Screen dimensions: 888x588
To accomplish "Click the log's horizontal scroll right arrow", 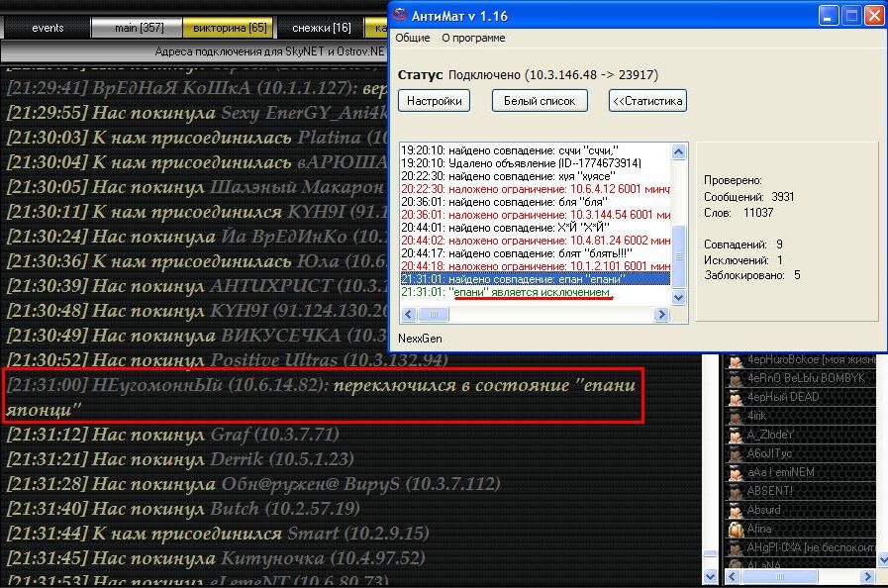I will click(662, 315).
